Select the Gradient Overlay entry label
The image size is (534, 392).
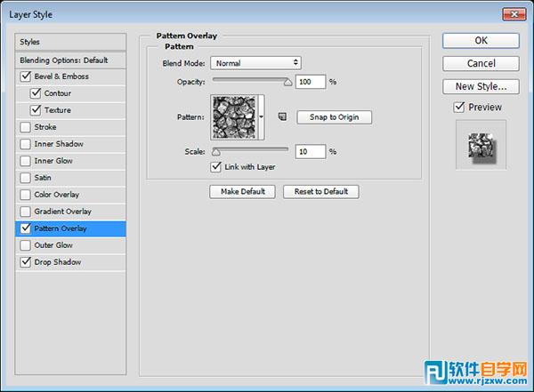[62, 212]
